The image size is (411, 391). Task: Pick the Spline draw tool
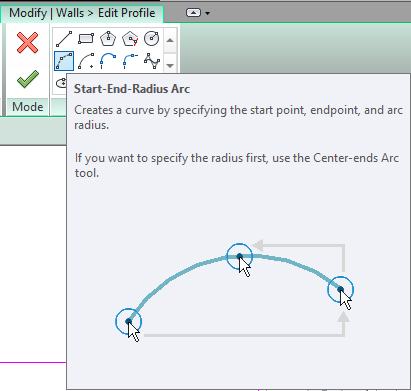[x=152, y=61]
